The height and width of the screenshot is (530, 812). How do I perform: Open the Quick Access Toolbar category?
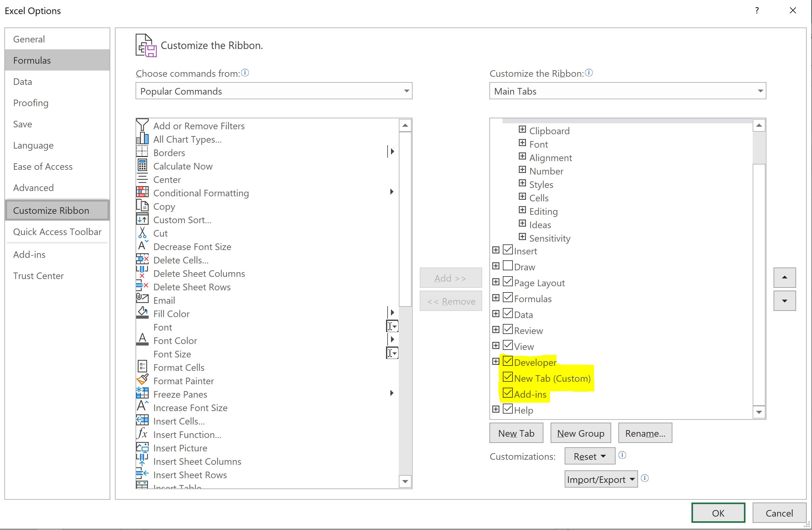57,232
